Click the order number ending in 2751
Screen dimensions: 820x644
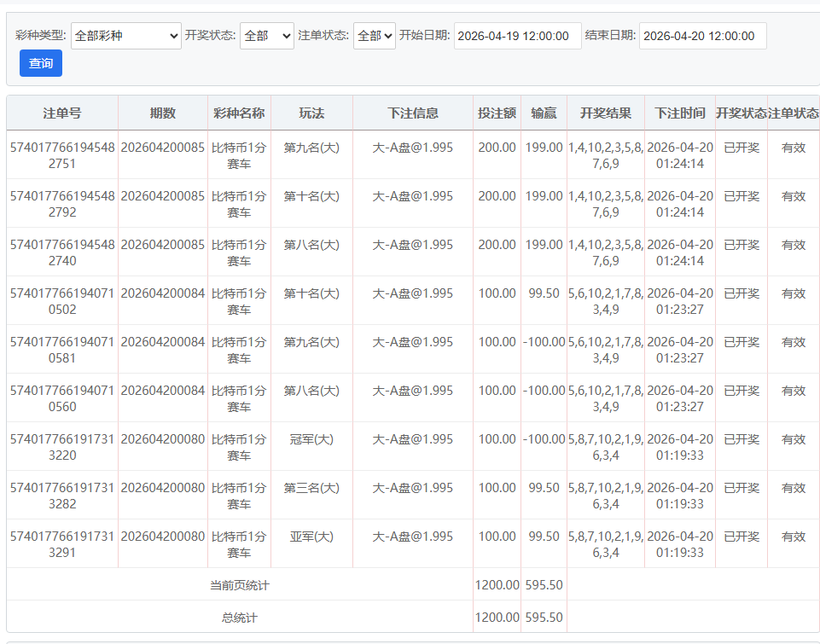tap(62, 155)
